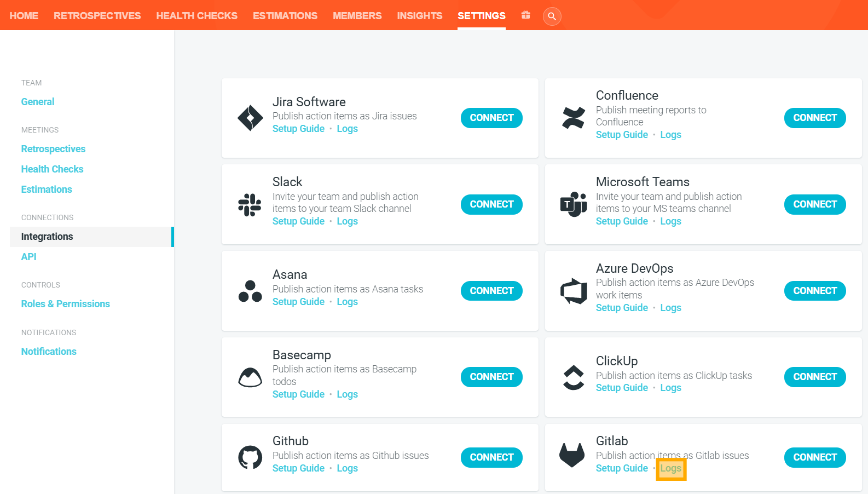Connect Confluence integration
Viewport: 868px width, 494px height.
(x=815, y=118)
